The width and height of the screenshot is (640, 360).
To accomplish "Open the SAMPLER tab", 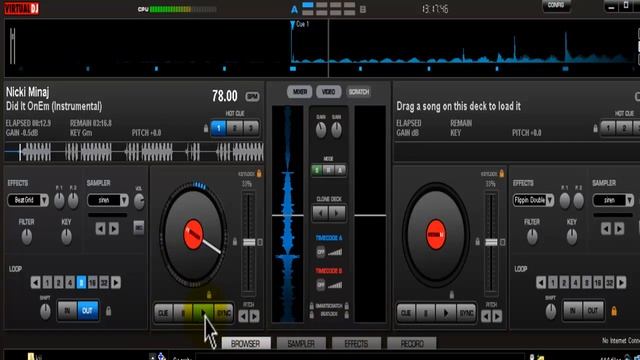I will (x=301, y=344).
